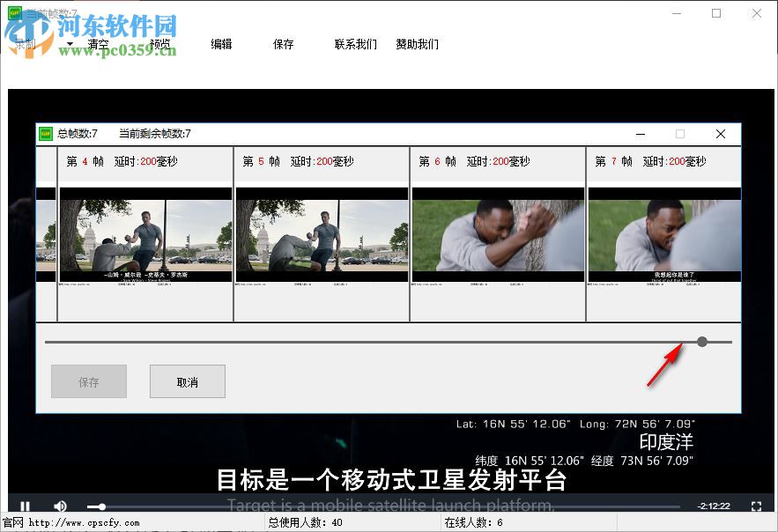Select the frame 6 thumbnail
The width and height of the screenshot is (778, 532).
pos(498,234)
